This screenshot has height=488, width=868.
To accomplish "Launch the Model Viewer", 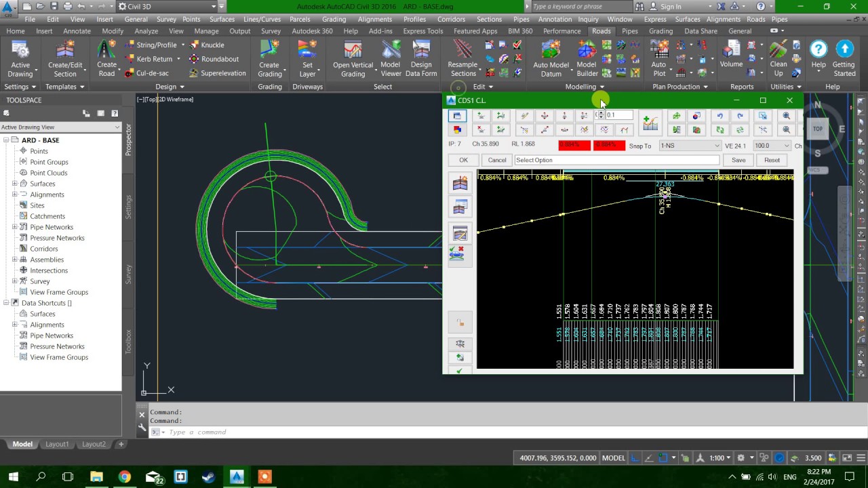I will tap(391, 60).
